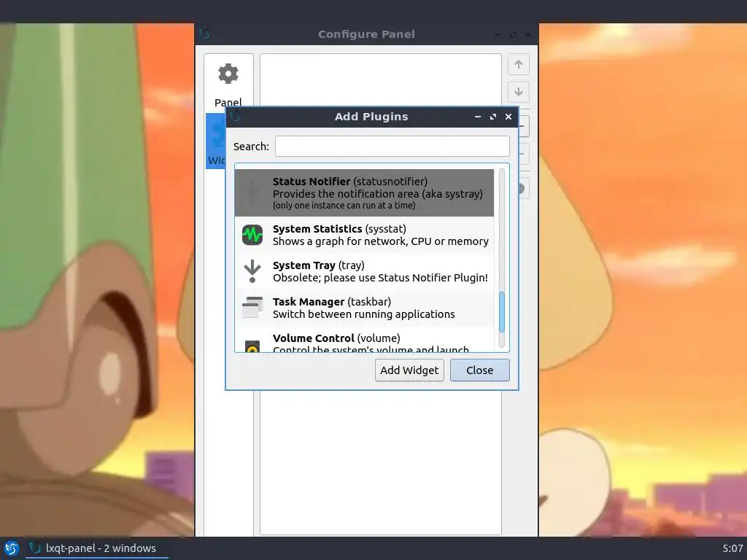Screen dimensions: 747x560
Task: Open the LXQt main menu bird icon
Action: 12,548
